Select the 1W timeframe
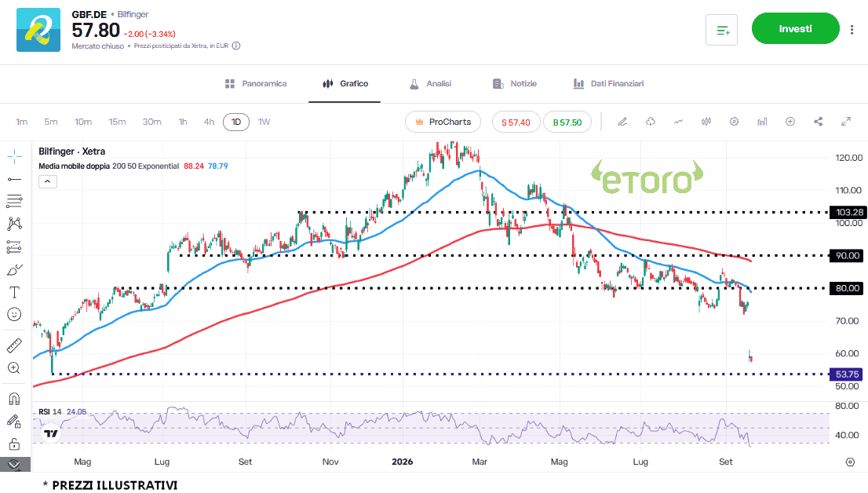The width and height of the screenshot is (868, 493). click(264, 122)
